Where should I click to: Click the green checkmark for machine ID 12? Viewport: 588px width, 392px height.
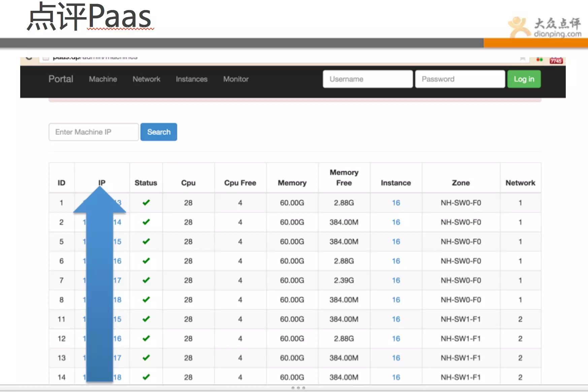(146, 338)
